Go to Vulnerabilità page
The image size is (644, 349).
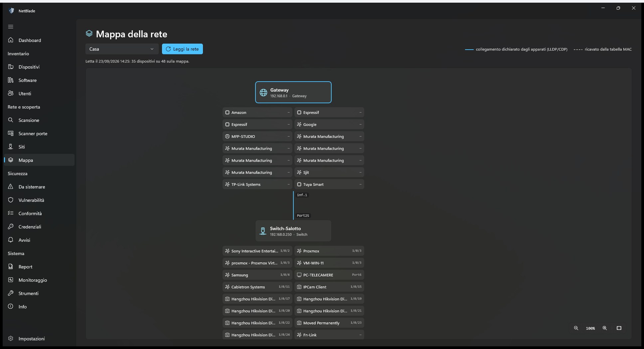pyautogui.click(x=39, y=200)
